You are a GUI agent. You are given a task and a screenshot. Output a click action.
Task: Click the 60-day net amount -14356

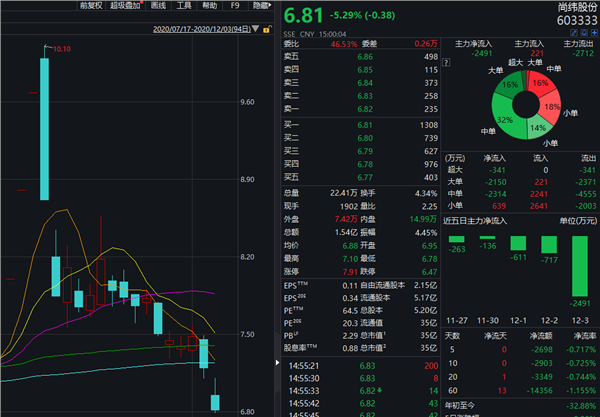(538, 391)
